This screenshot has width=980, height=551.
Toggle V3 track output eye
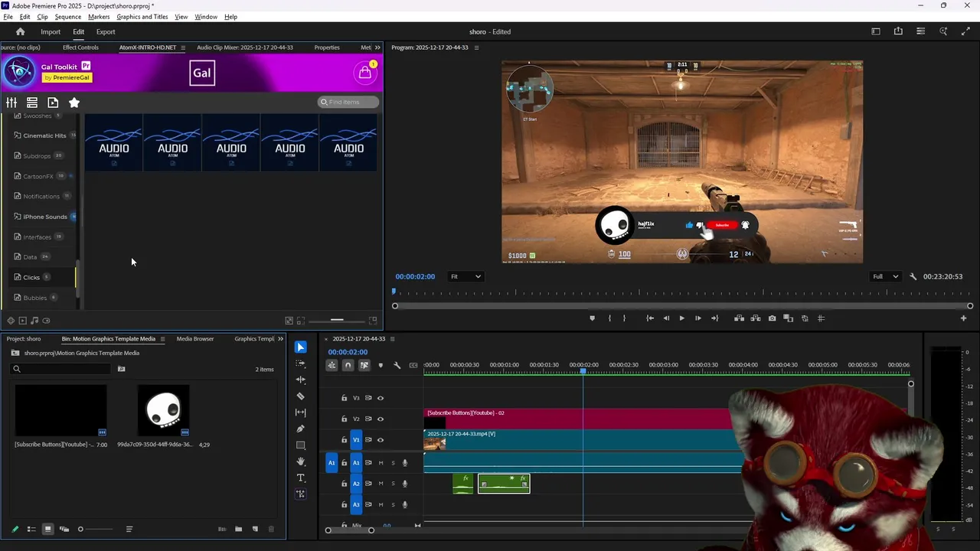click(381, 398)
